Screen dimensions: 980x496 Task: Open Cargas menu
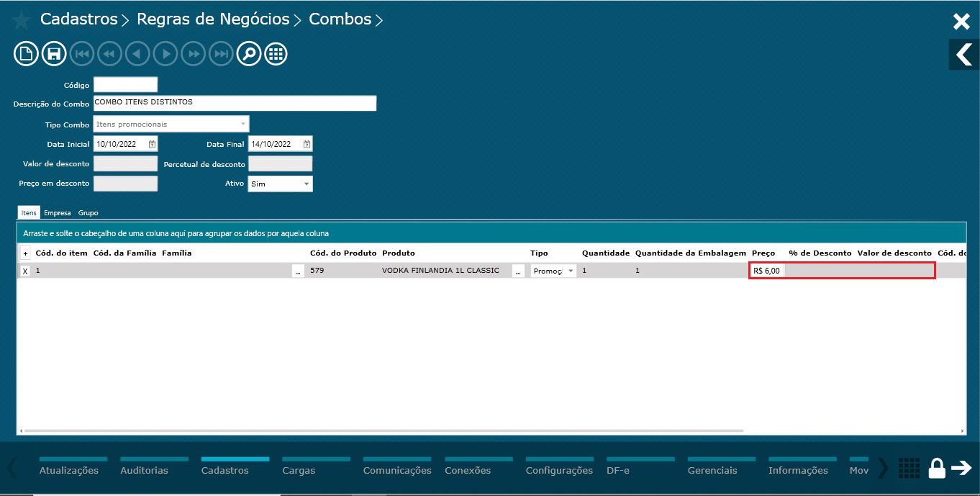(x=299, y=469)
